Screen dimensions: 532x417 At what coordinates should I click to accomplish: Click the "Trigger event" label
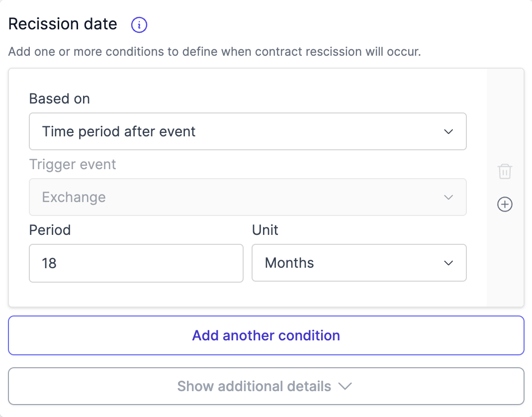73,164
